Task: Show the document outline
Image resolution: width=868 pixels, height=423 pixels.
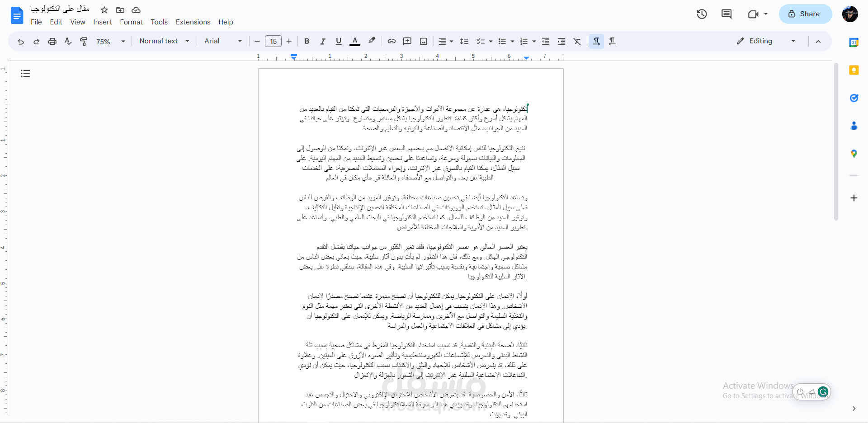Action: (x=25, y=73)
